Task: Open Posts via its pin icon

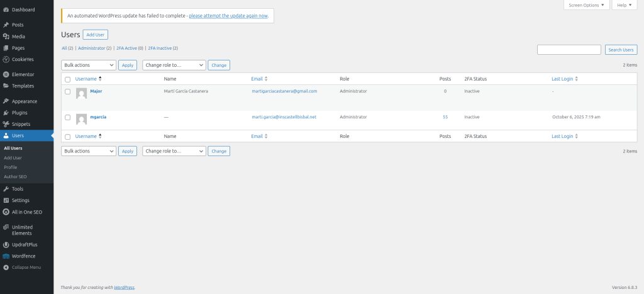Action: [6, 25]
